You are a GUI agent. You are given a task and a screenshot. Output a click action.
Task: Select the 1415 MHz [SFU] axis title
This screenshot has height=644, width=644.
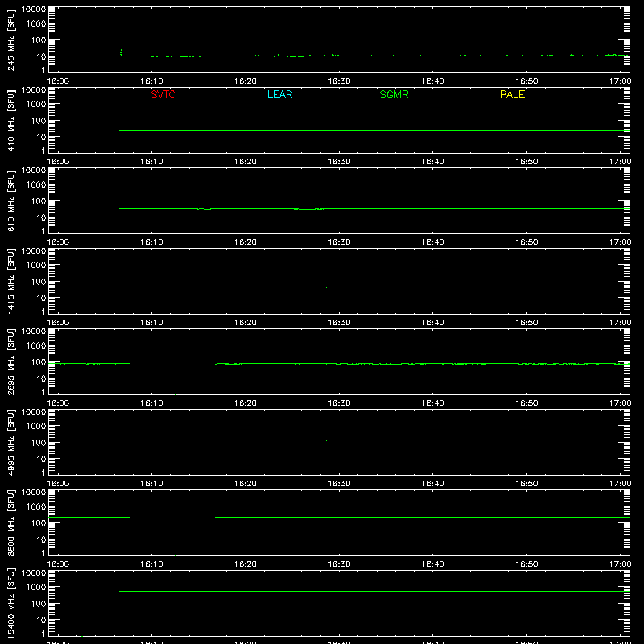10,281
